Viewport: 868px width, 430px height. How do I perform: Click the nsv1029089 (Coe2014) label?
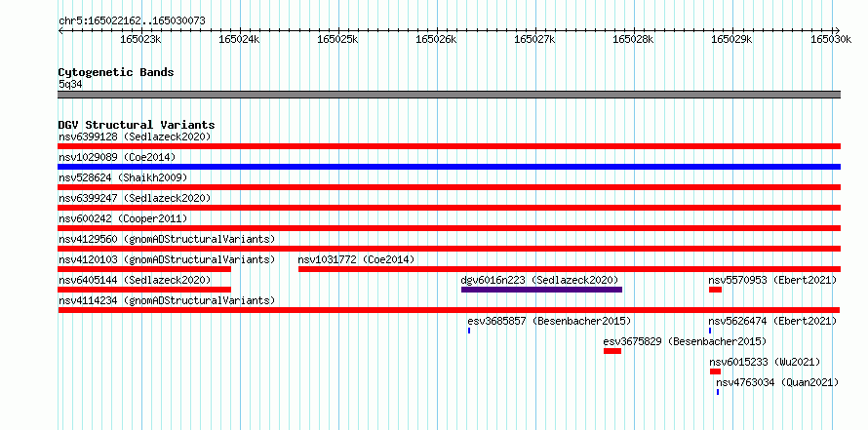(x=117, y=157)
